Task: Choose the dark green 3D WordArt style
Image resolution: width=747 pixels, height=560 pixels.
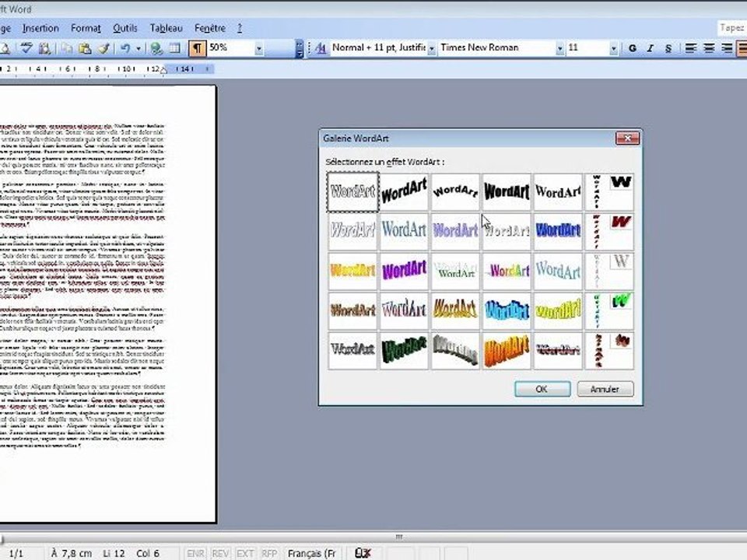Action: [404, 351]
